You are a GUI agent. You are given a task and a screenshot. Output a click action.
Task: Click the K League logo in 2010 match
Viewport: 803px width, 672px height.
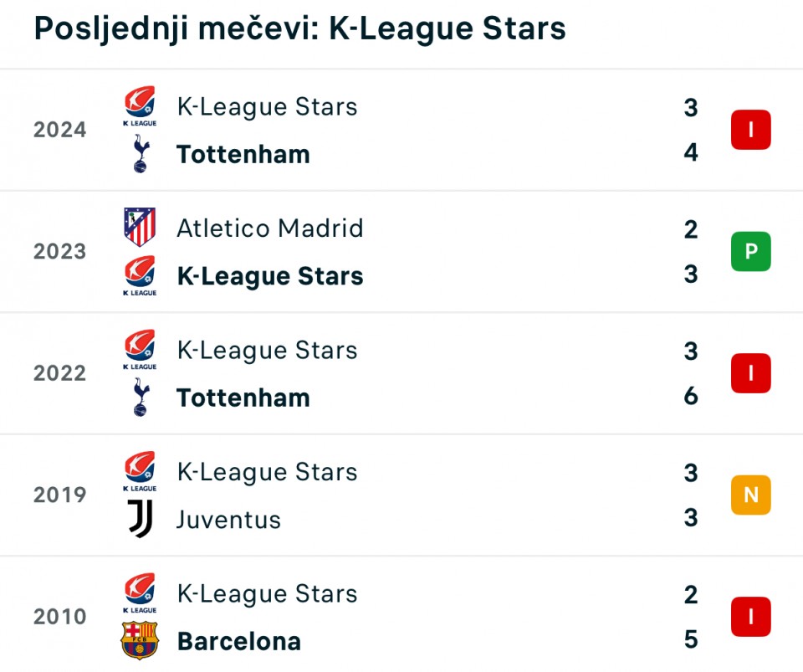pyautogui.click(x=140, y=593)
